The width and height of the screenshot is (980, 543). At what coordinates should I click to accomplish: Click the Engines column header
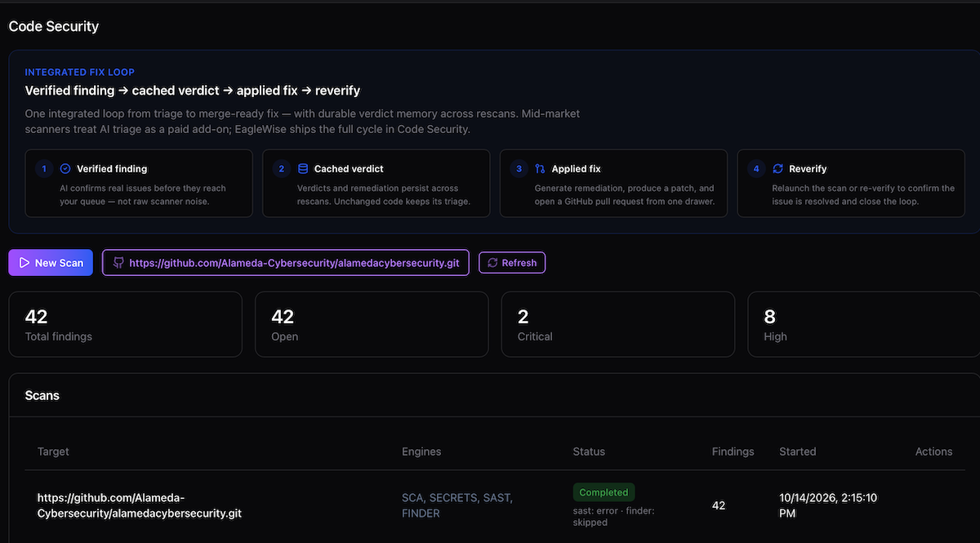(x=421, y=452)
